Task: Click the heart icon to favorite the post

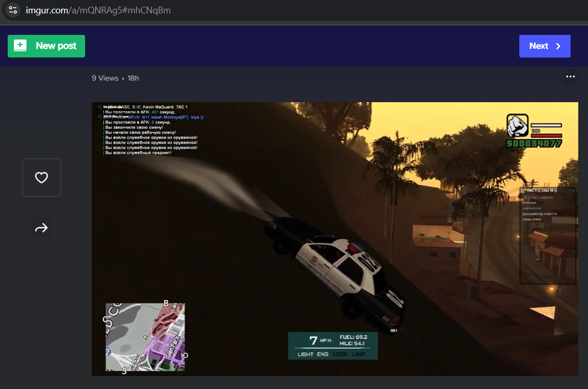Action: (x=42, y=178)
